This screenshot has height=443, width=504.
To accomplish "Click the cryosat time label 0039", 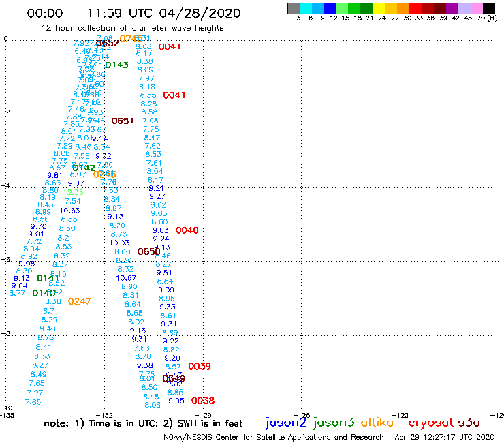I will click(x=200, y=367).
